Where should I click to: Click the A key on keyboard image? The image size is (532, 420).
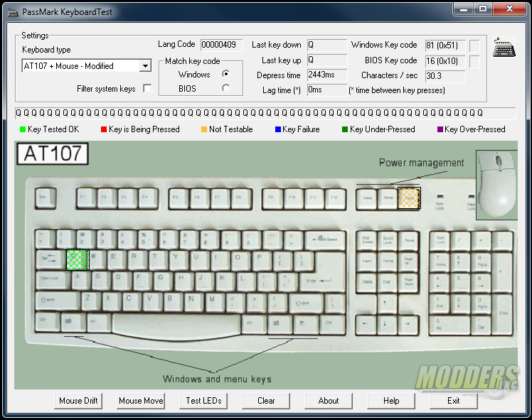[x=81, y=280]
